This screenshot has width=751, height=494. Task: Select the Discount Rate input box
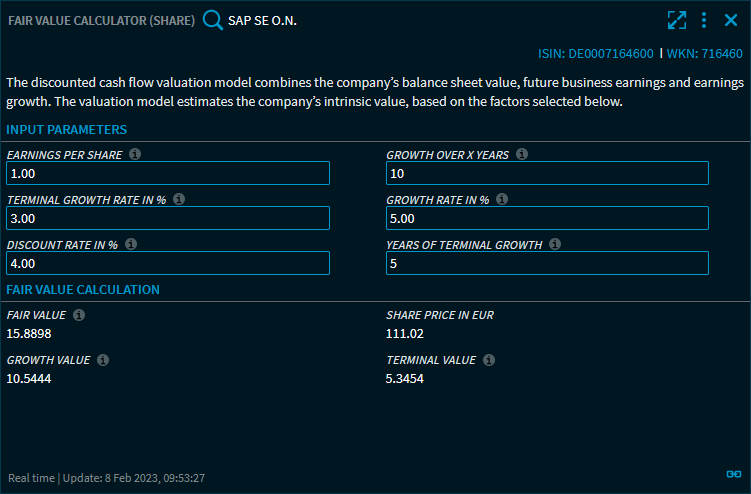click(x=167, y=263)
